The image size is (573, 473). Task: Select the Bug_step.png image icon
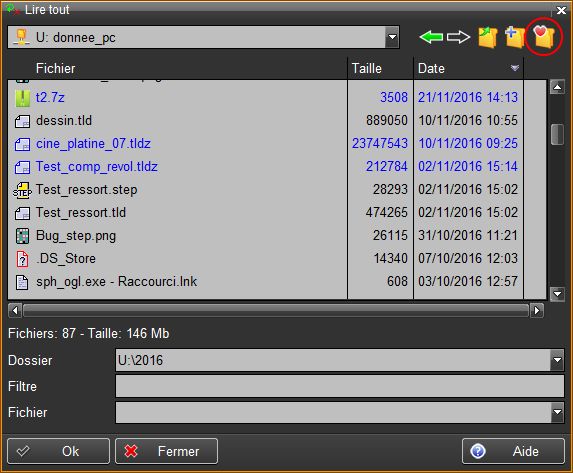coord(22,236)
